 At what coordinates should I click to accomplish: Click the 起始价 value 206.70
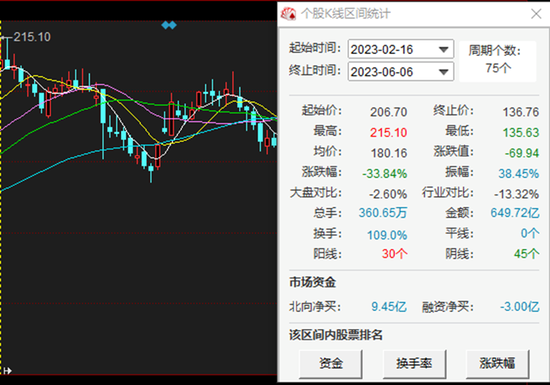(389, 112)
